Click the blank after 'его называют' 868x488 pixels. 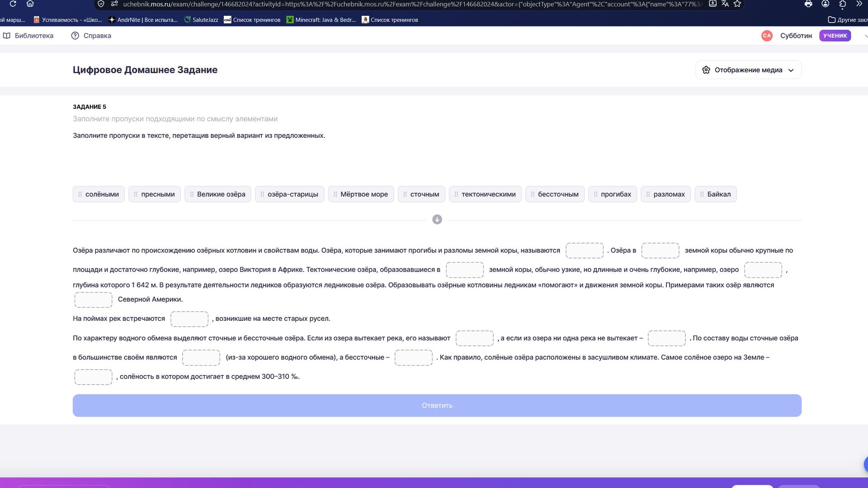[475, 338]
